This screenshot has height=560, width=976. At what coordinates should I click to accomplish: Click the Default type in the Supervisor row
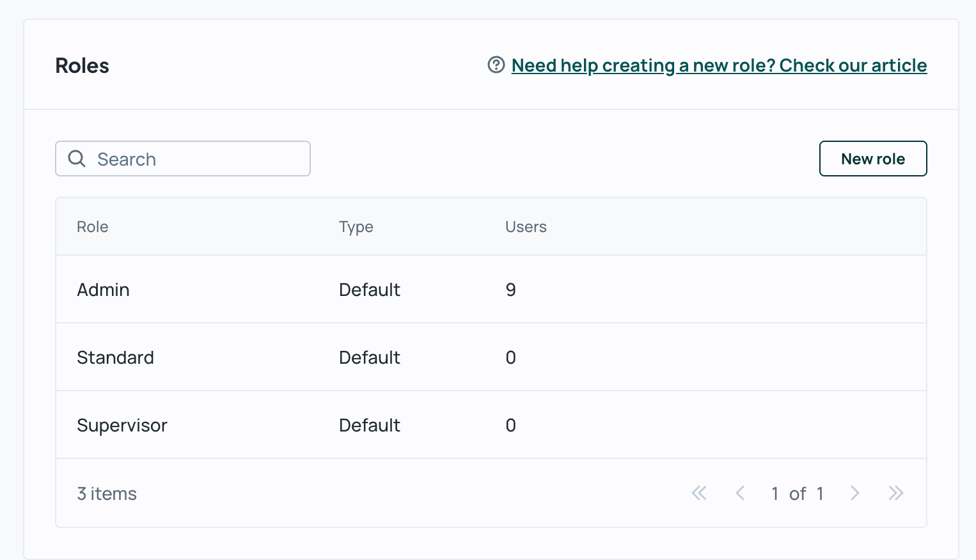click(369, 425)
